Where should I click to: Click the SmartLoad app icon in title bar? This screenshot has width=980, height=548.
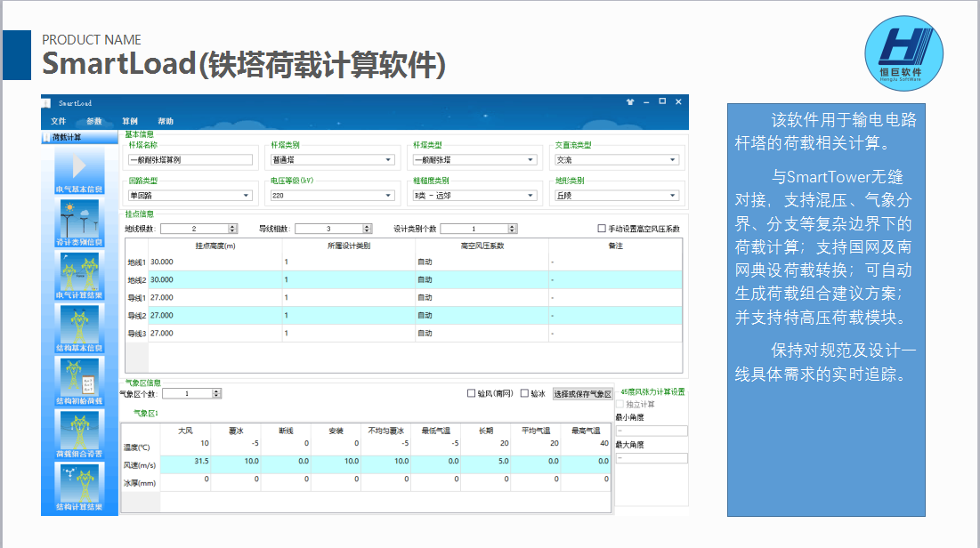[x=46, y=103]
